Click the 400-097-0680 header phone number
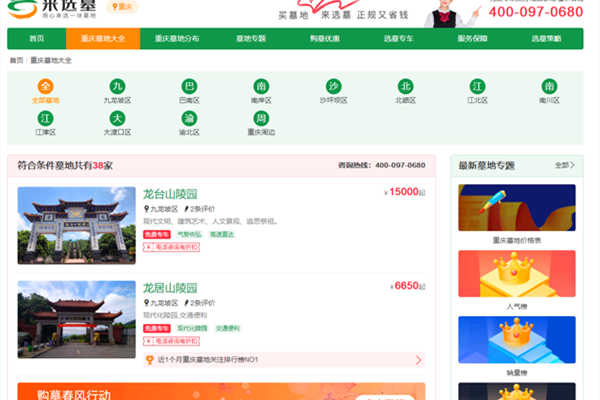 pos(536,12)
